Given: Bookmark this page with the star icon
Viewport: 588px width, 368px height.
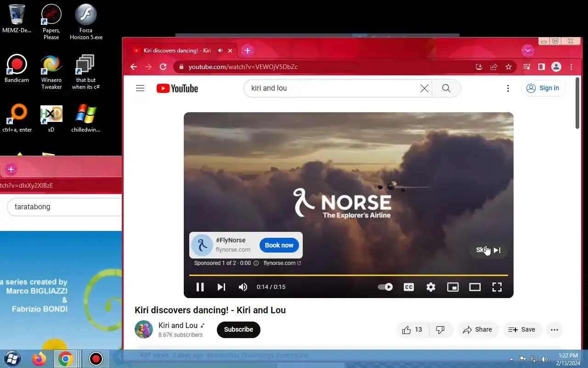Looking at the screenshot, I should (x=509, y=67).
